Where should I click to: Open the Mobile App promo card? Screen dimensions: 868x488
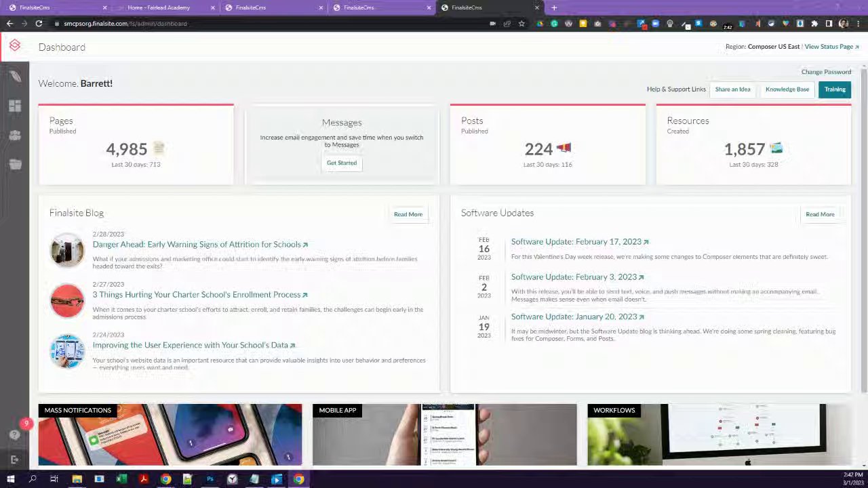(445, 434)
